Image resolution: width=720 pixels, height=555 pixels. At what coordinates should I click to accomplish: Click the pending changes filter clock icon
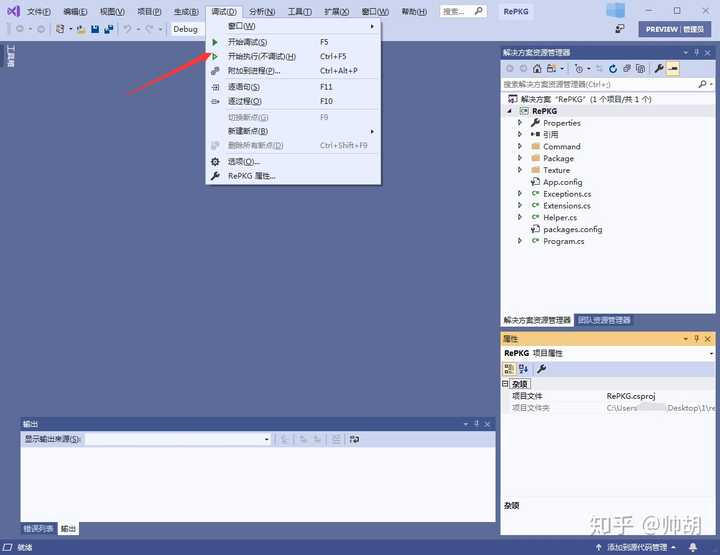[579, 69]
